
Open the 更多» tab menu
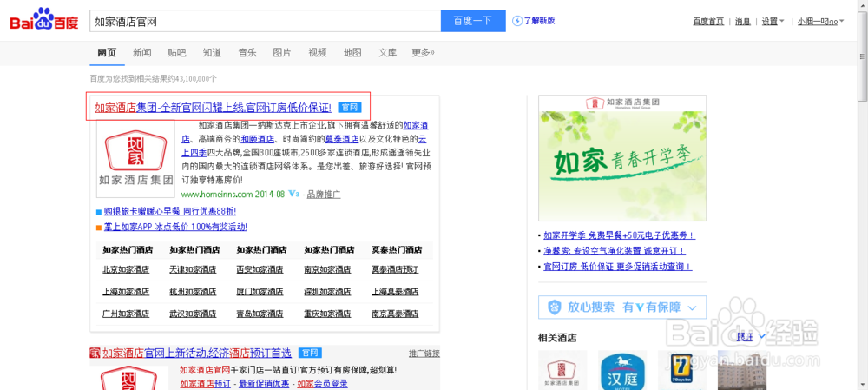(x=423, y=53)
